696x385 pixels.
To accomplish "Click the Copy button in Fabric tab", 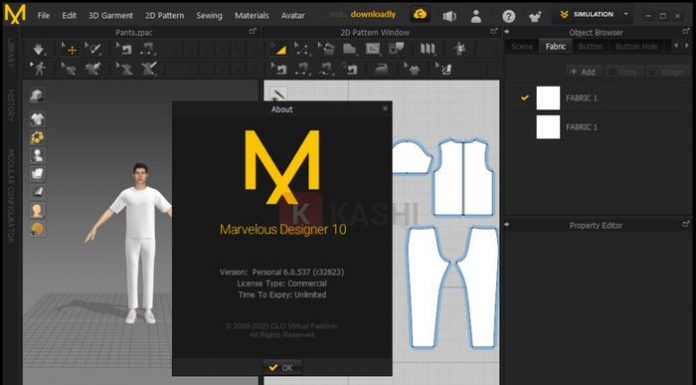I will click(623, 71).
